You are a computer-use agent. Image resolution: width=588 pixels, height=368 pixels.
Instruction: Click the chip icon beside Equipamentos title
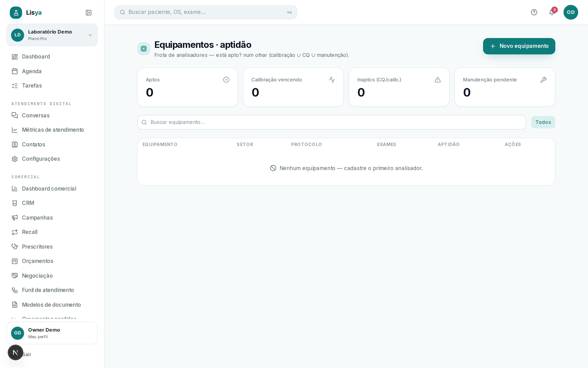click(x=144, y=49)
